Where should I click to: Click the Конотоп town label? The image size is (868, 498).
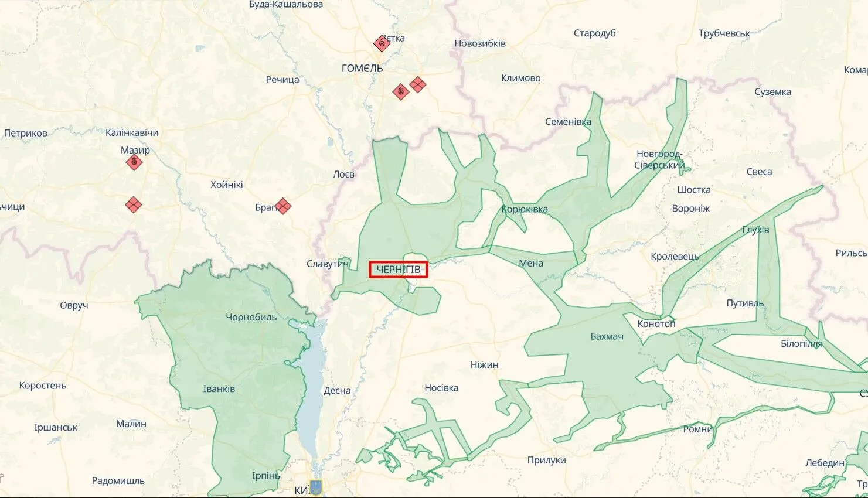point(656,323)
